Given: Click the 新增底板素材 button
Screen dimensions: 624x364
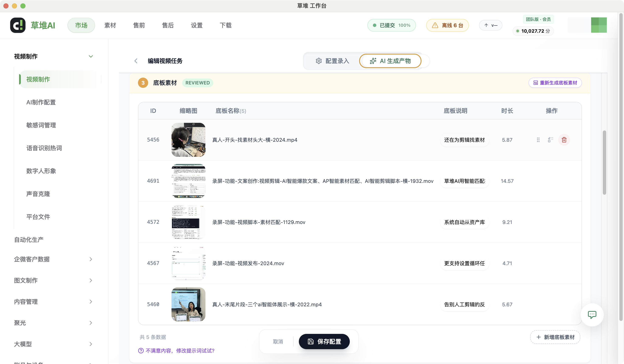Looking at the screenshot, I should click(555, 337).
